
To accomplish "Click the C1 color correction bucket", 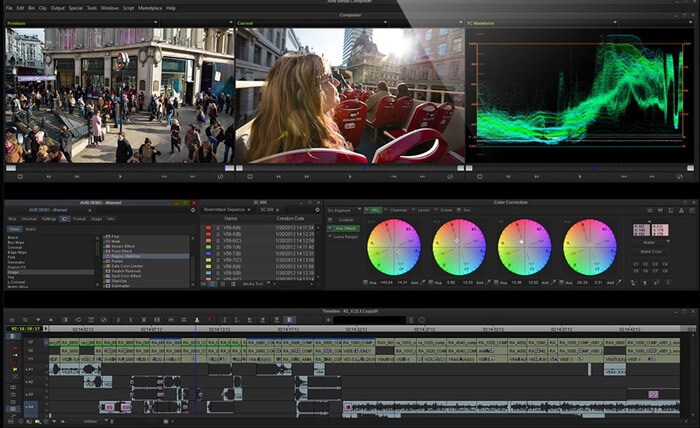I will coord(636,264).
